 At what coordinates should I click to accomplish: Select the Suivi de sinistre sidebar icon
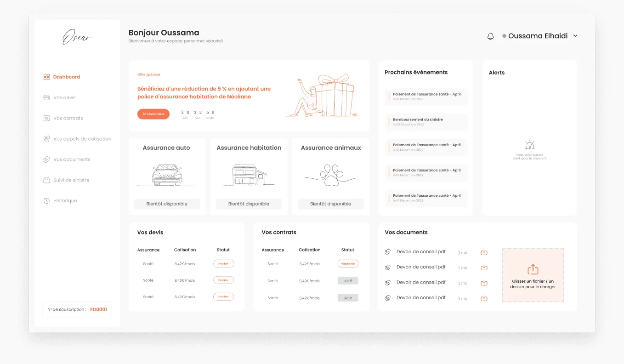[x=46, y=180]
